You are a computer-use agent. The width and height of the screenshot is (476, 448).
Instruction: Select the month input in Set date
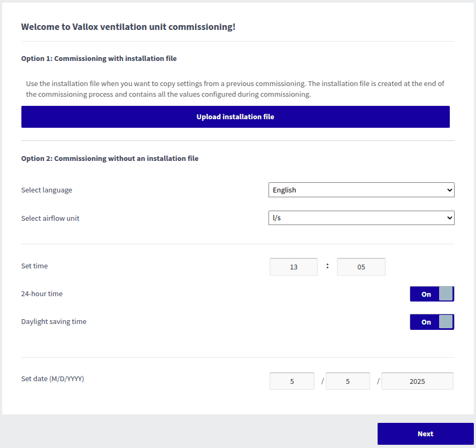click(x=292, y=381)
